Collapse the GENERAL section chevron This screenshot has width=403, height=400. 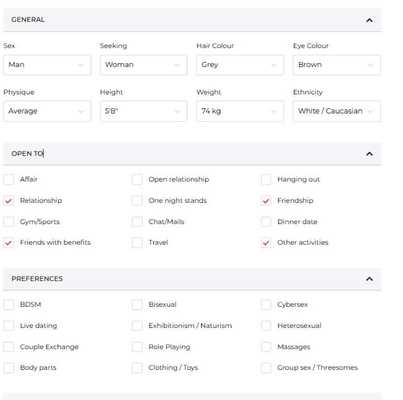pos(369,20)
